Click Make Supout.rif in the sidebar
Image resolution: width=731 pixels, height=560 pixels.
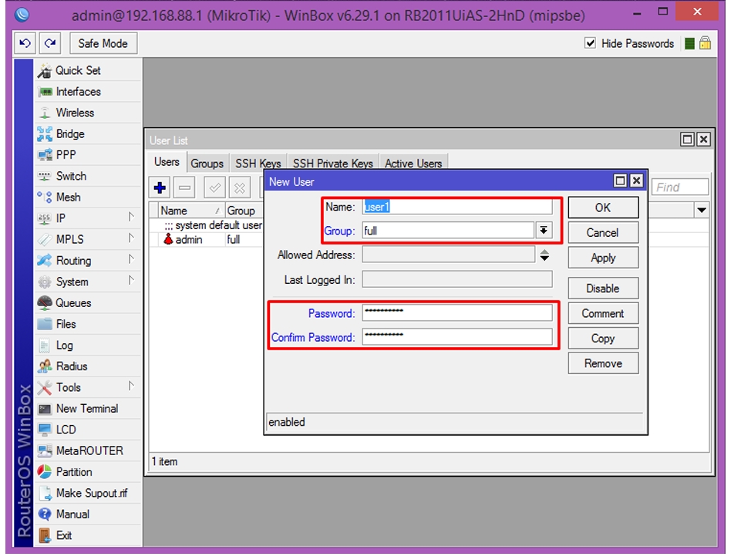[88, 494]
